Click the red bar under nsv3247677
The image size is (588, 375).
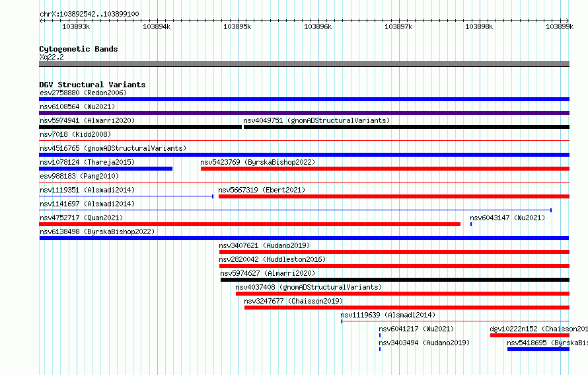pos(407,308)
